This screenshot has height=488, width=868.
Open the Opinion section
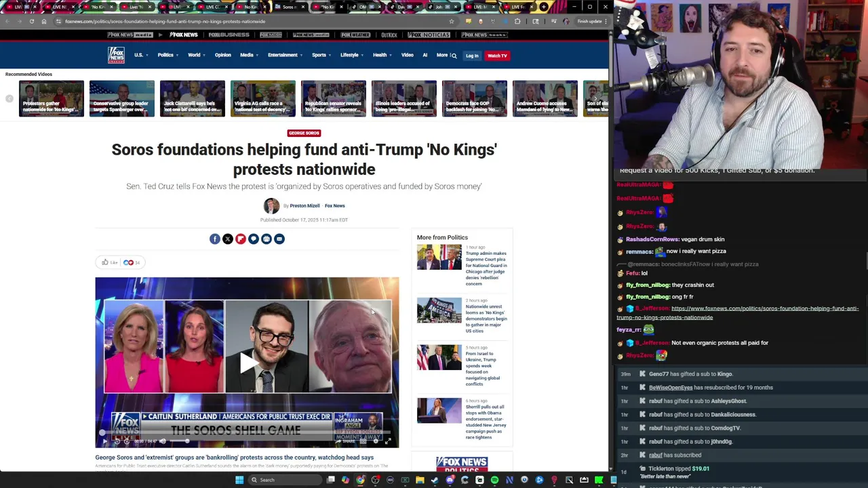coord(222,55)
